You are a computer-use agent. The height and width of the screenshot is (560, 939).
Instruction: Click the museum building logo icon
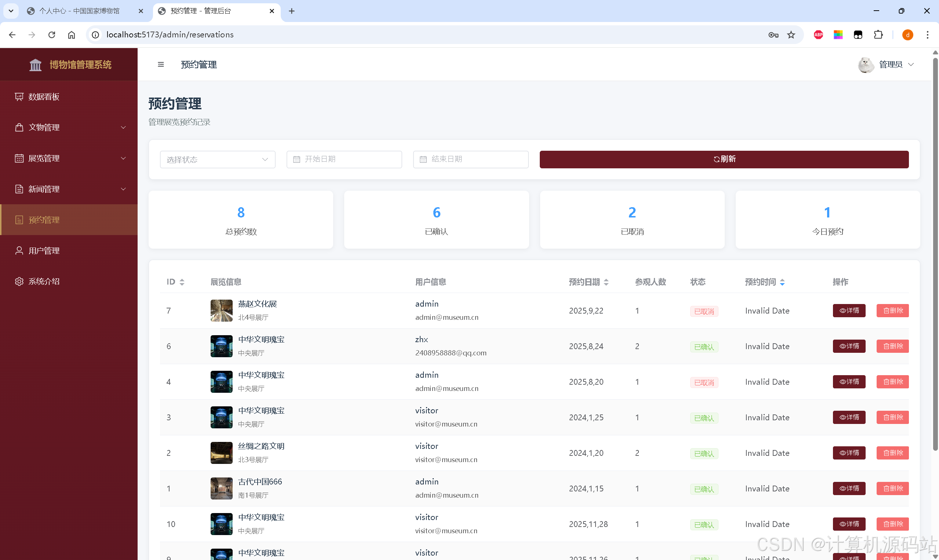click(x=36, y=65)
